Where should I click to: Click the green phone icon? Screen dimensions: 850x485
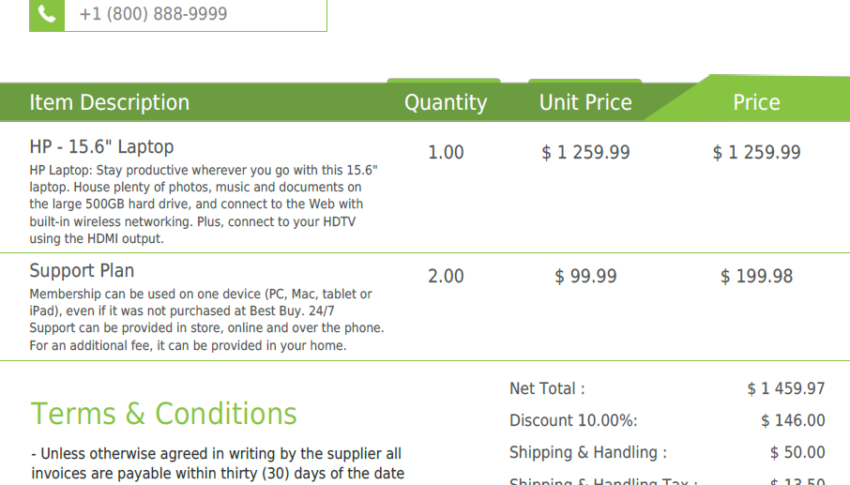point(47,15)
